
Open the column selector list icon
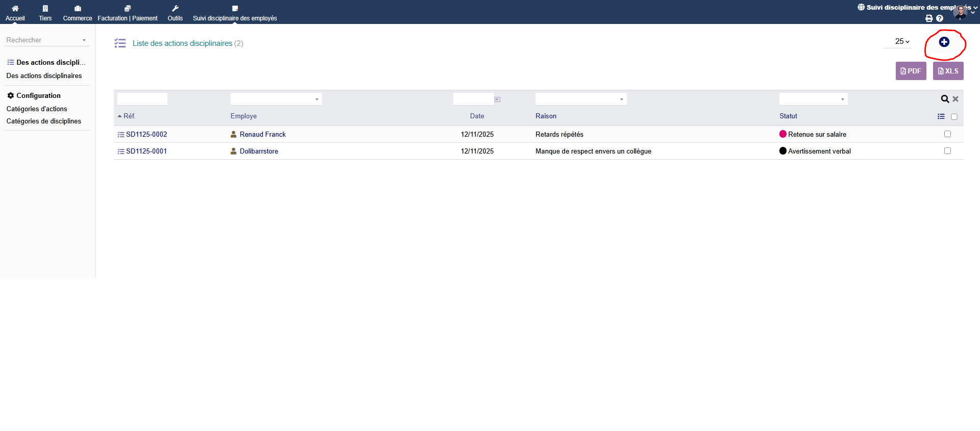pyautogui.click(x=941, y=116)
